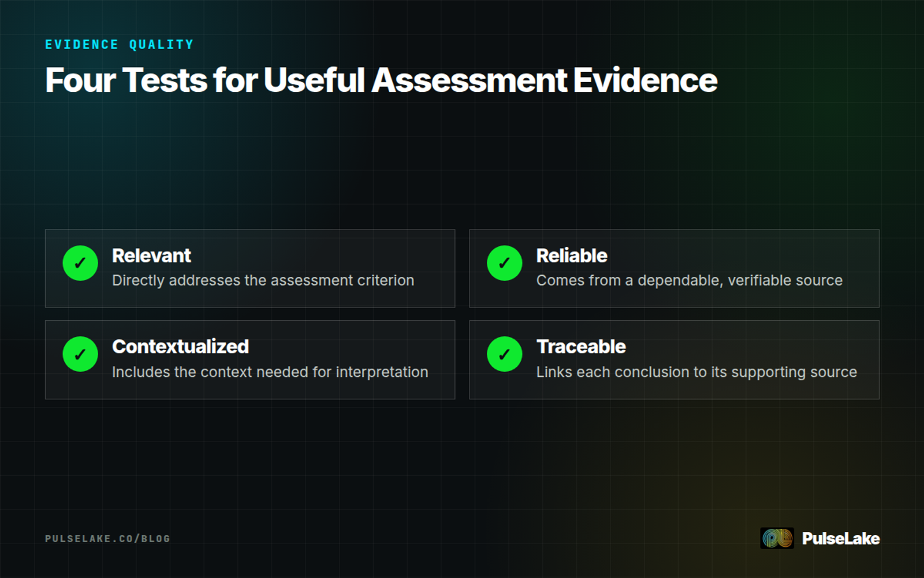Click the Four Tests for Useful Assessment Evidence title
The height and width of the screenshot is (578, 924).
pos(381,80)
